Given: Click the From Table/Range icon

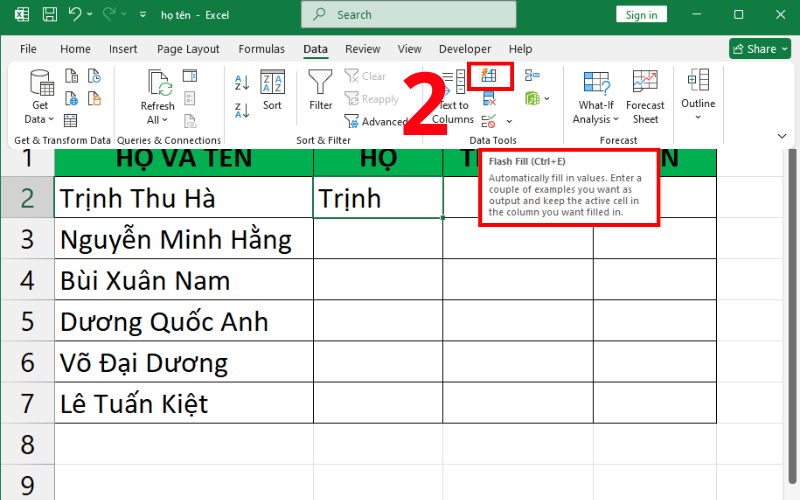Looking at the screenshot, I should (x=70, y=120).
